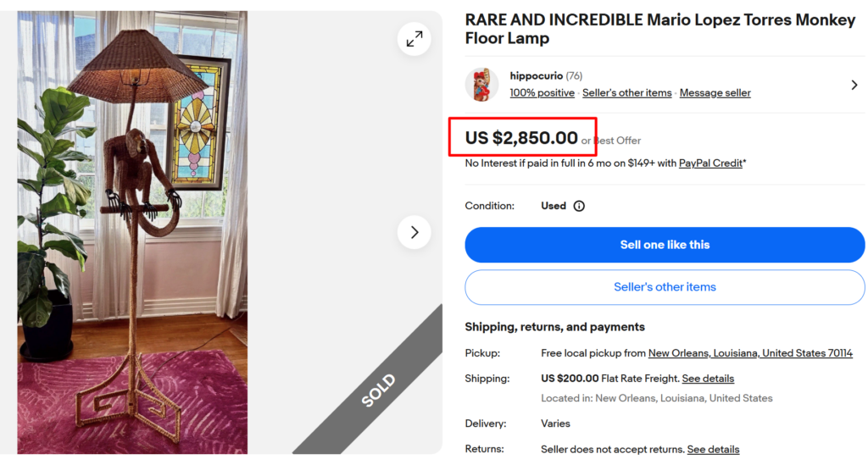This screenshot has height=465, width=868.
Task: Click the hippocurio seller avatar
Action: click(481, 85)
